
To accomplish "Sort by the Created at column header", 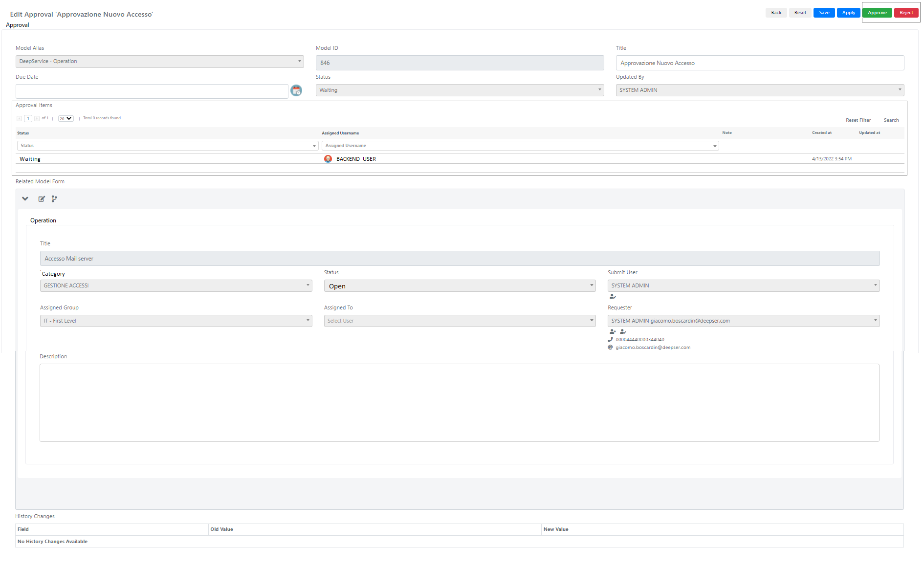I will [822, 133].
